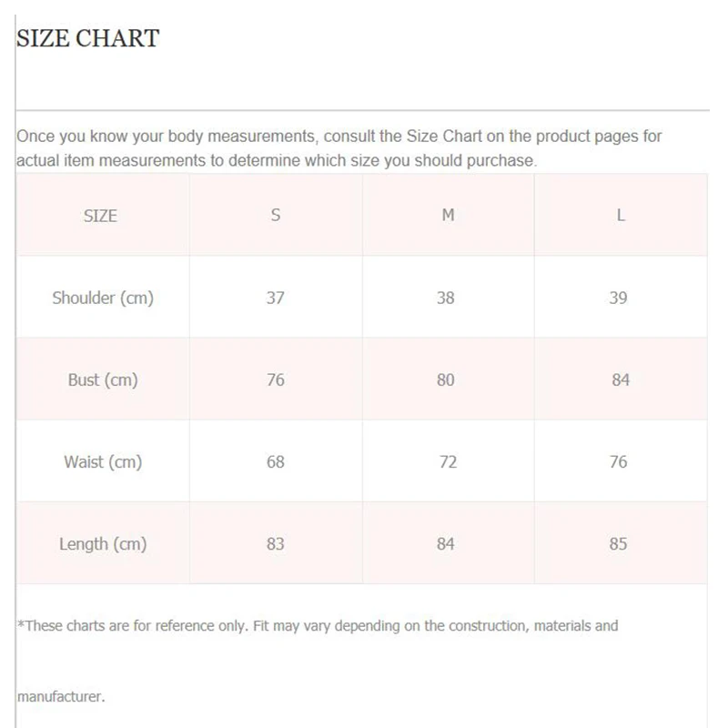Select the S column header
Image resolution: width=728 pixels, height=728 pixels.
[276, 216]
